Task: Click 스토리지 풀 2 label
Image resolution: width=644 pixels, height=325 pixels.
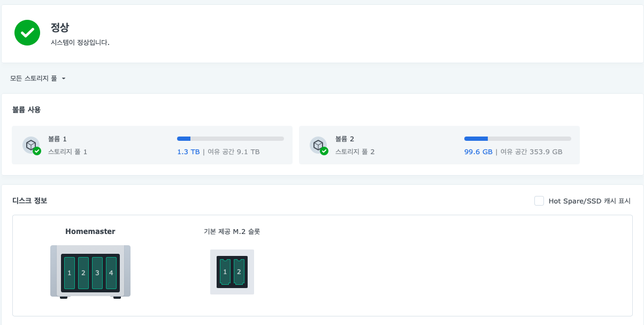Action: click(x=355, y=152)
